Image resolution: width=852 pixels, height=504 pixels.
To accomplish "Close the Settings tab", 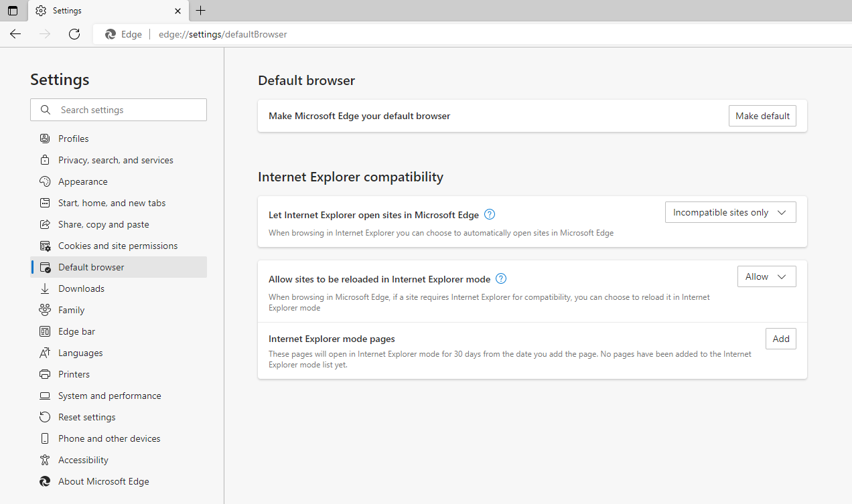I will pyautogui.click(x=177, y=11).
